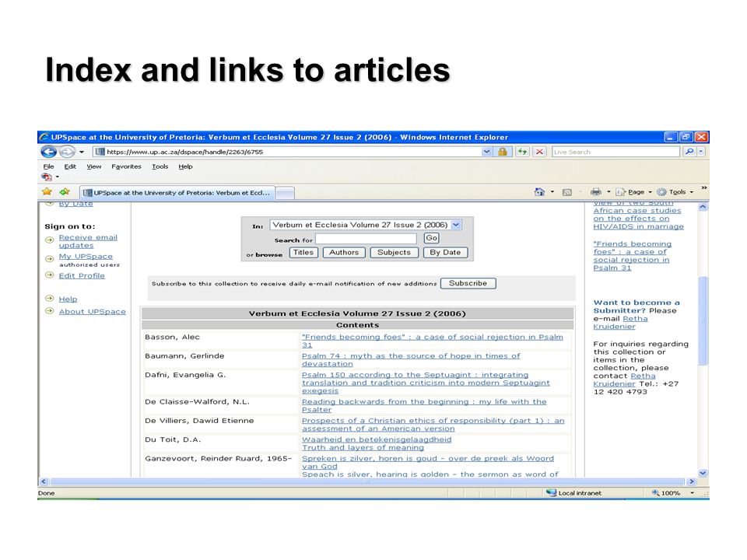The width and height of the screenshot is (747, 560).
Task: Open the About UPSpace link
Action: tap(93, 311)
